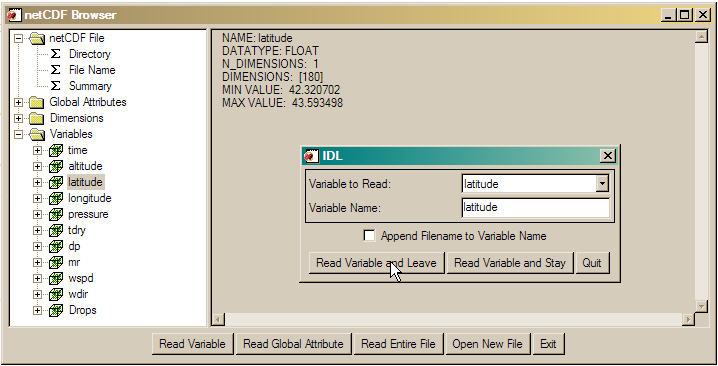Click the Global Attributes folder icon
Image resolution: width=718 pixels, height=366 pixels.
pos(37,103)
